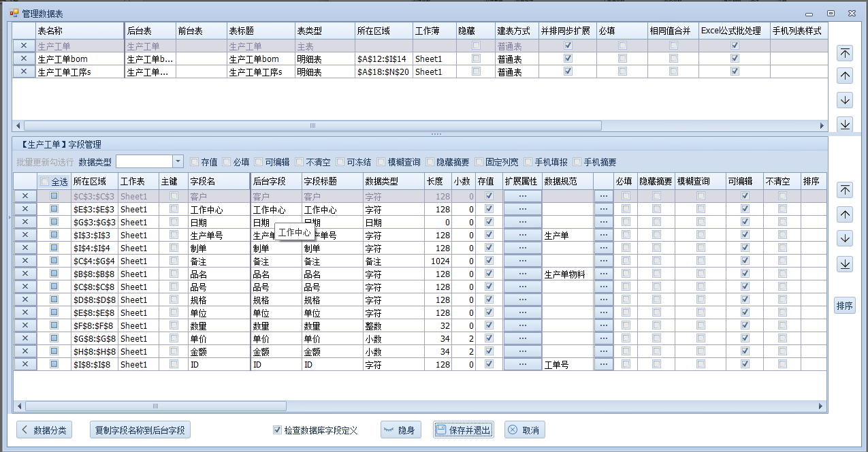Screen dimensions: 868x452
Task: Remove the ID field row using X
Action: 25,364
